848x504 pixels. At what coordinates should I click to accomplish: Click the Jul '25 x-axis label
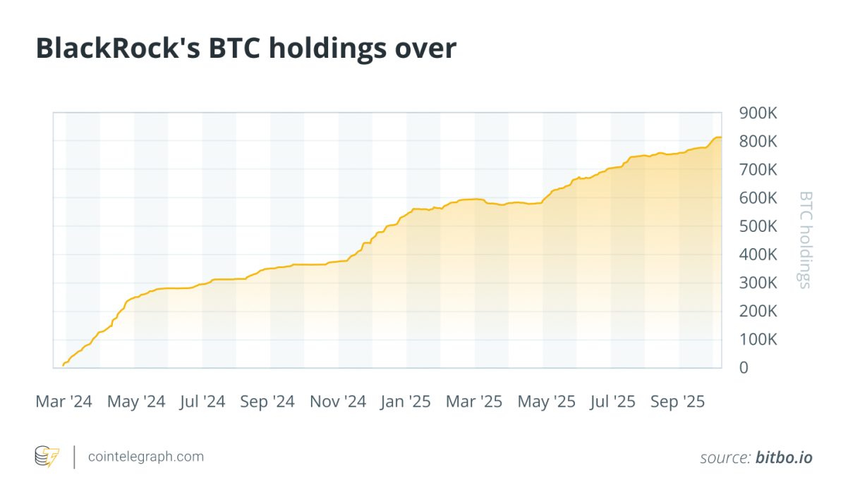tap(612, 402)
